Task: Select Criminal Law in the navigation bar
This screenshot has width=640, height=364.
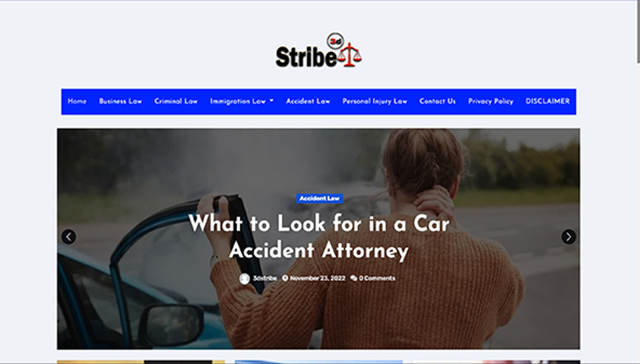Action: (176, 101)
